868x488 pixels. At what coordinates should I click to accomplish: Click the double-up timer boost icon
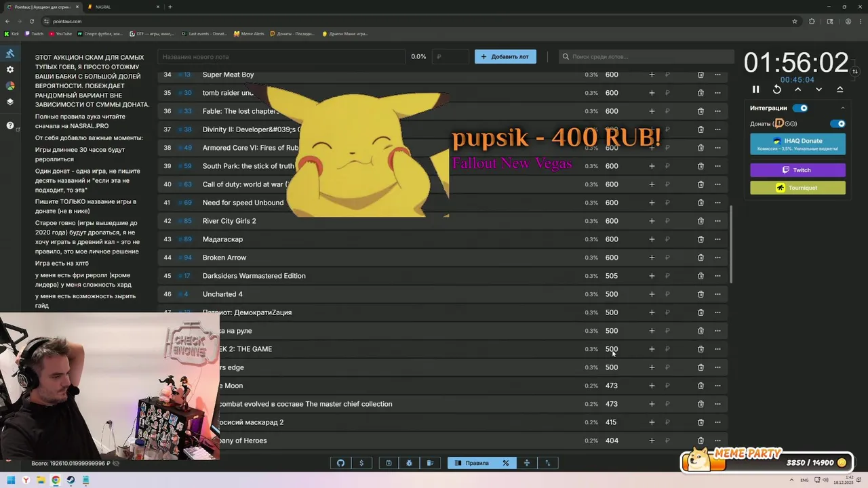[840, 89]
